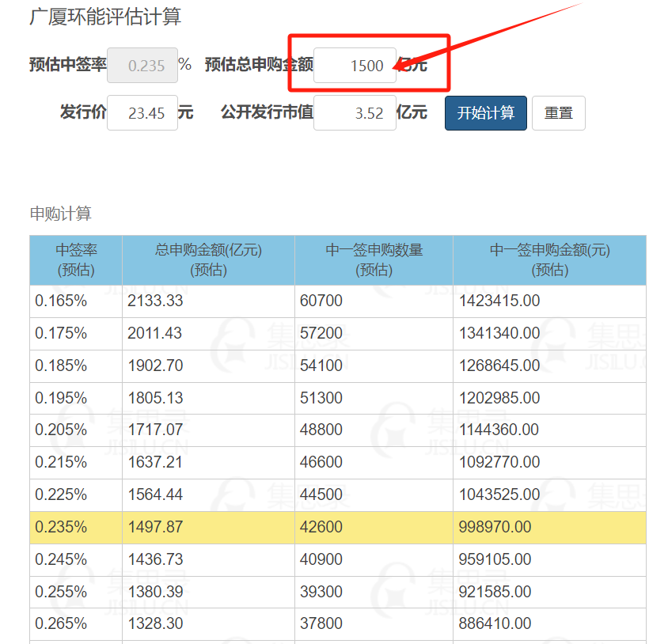Select the 0.205% rate cell

point(76,430)
